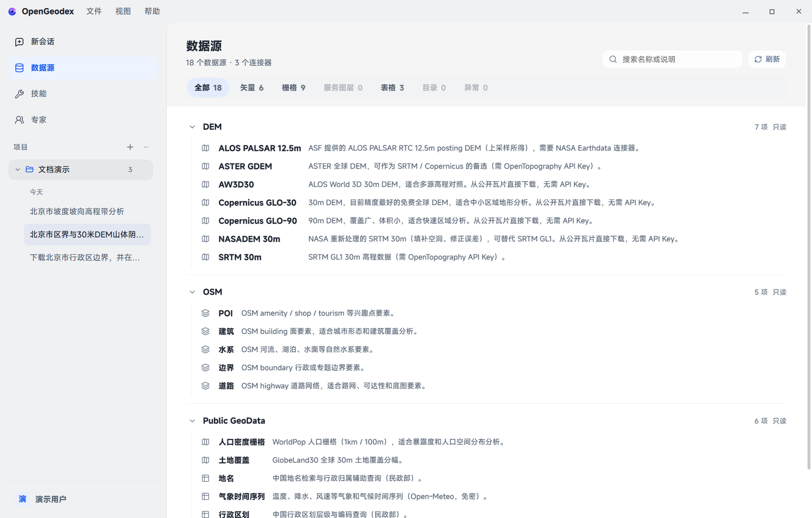
Task: Open the 技能 page
Action: tap(84, 94)
